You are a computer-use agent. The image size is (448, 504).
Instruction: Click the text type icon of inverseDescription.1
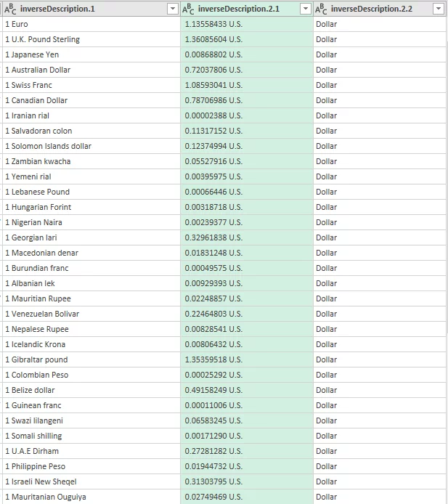coord(10,9)
